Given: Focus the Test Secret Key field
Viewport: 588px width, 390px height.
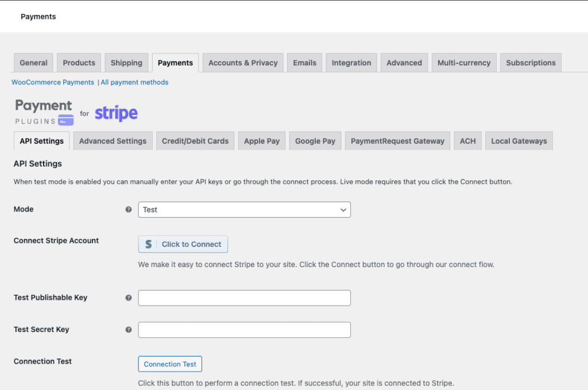Looking at the screenshot, I should tap(244, 330).
